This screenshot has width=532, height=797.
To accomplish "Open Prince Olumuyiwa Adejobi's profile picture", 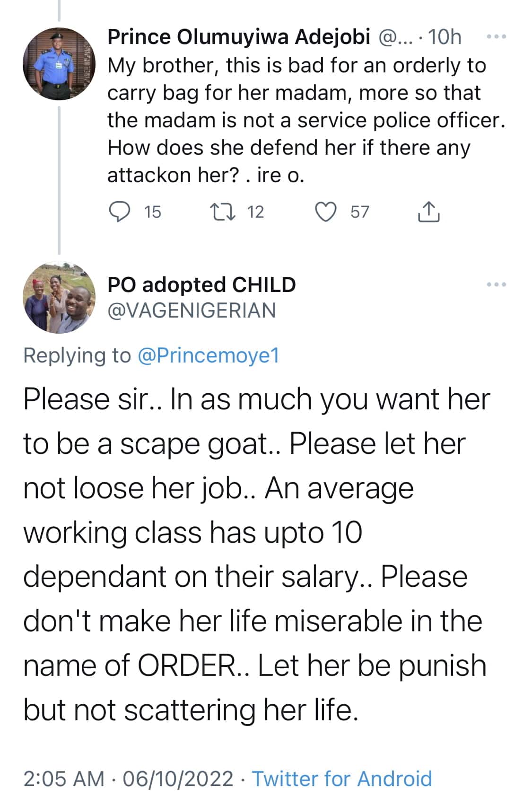I will pyautogui.click(x=59, y=64).
